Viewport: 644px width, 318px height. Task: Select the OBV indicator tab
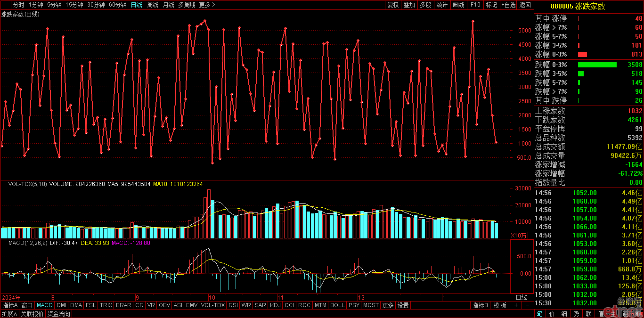click(x=164, y=305)
